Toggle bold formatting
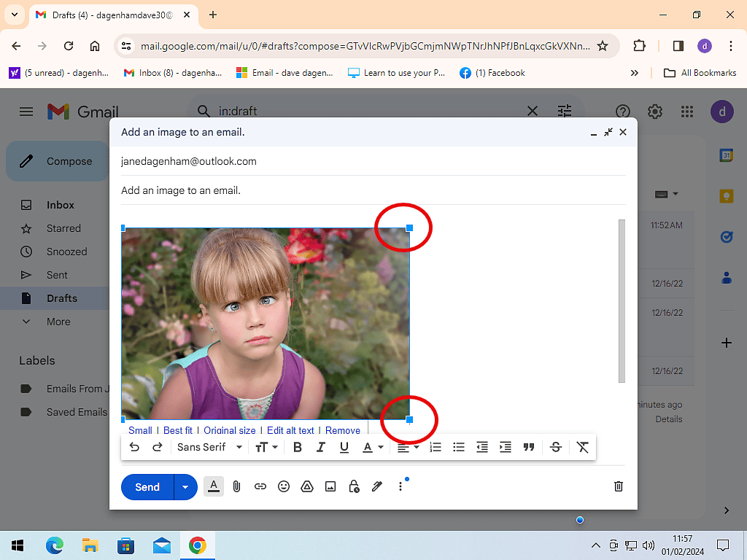747x560 pixels. click(298, 447)
